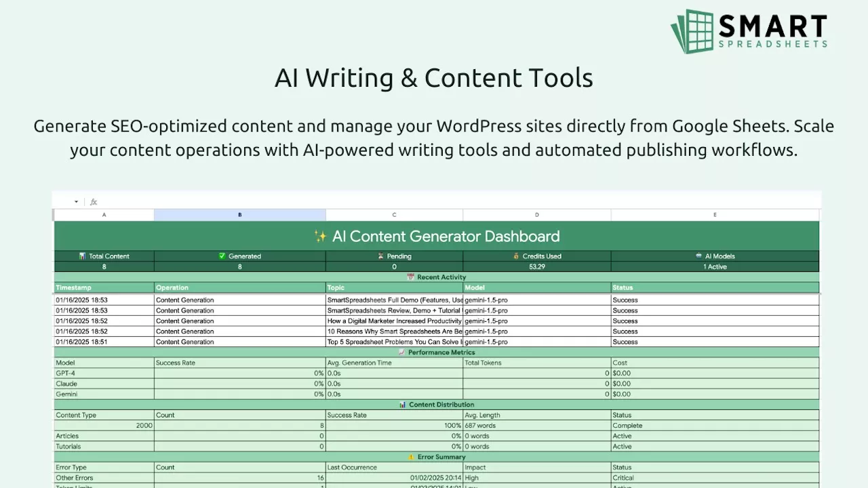
Task: Click the warning icon beside Error Summary
Action: point(410,457)
